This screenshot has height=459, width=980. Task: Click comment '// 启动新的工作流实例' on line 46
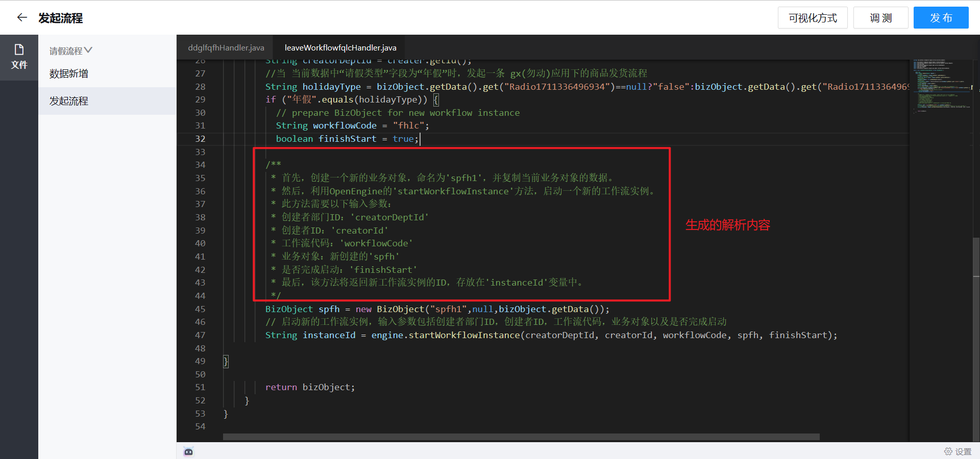pyautogui.click(x=496, y=322)
